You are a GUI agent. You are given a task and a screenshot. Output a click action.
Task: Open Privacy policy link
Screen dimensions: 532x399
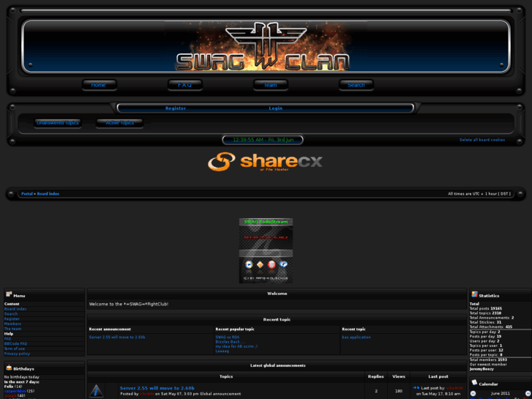(17, 354)
